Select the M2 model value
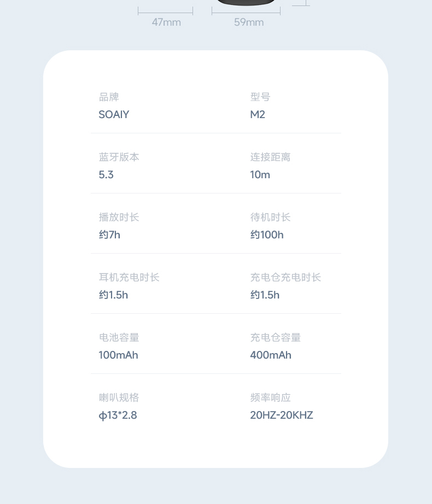The width and height of the screenshot is (432, 504). [258, 114]
